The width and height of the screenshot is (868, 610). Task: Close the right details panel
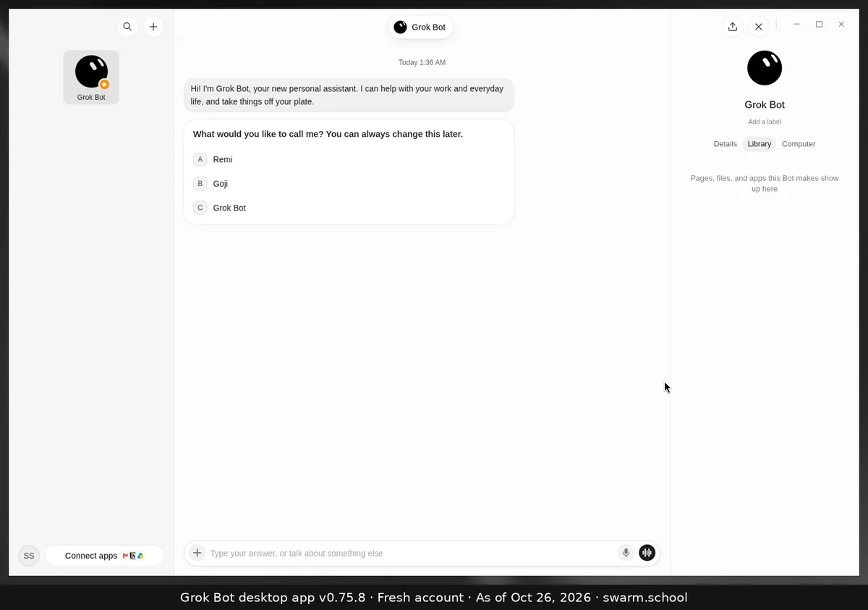coord(758,27)
